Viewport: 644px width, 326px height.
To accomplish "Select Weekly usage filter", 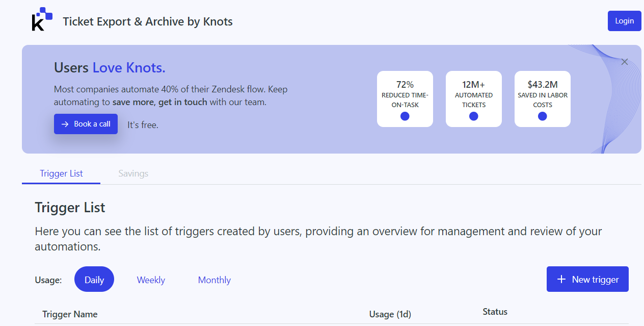I will pyautogui.click(x=151, y=280).
